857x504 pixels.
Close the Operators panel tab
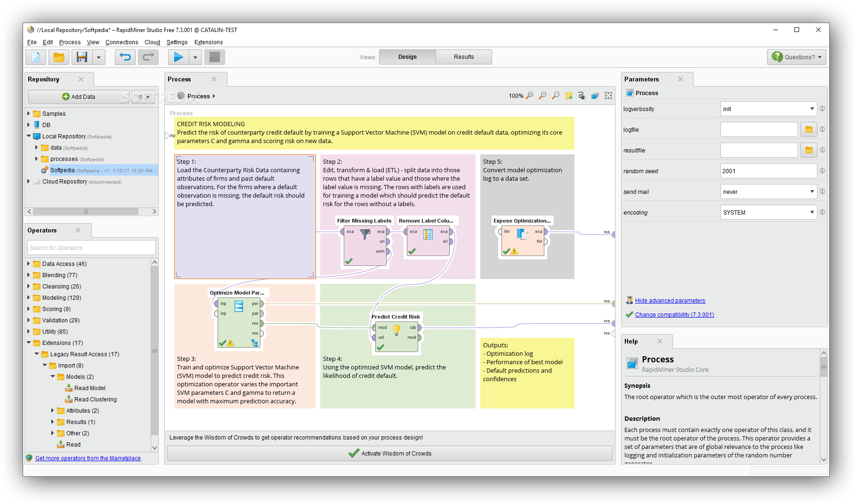(78, 230)
